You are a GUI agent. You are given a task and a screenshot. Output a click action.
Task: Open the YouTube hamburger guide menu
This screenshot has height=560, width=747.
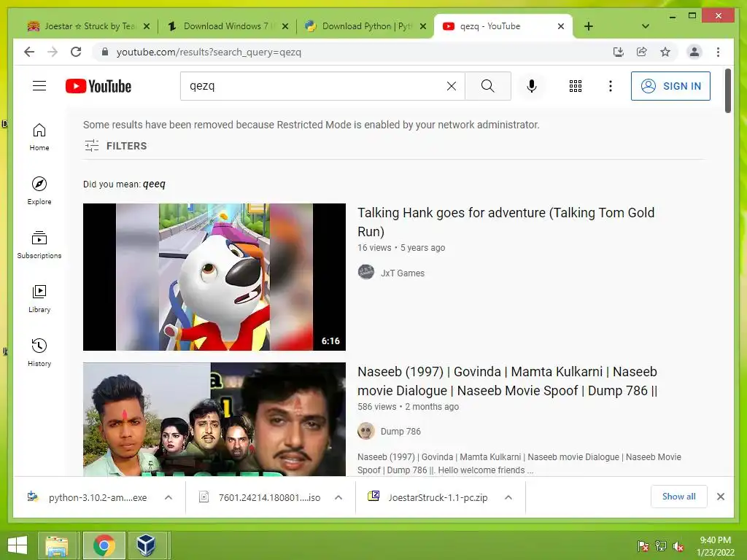click(39, 86)
